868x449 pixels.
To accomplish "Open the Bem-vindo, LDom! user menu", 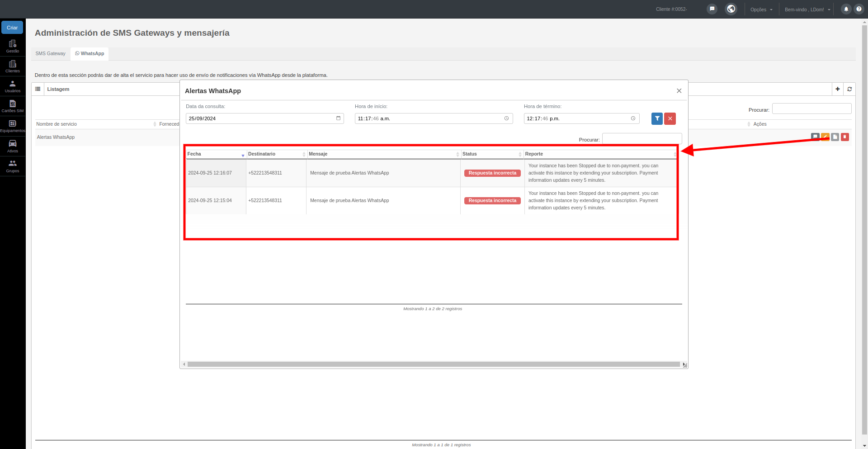I will (807, 9).
